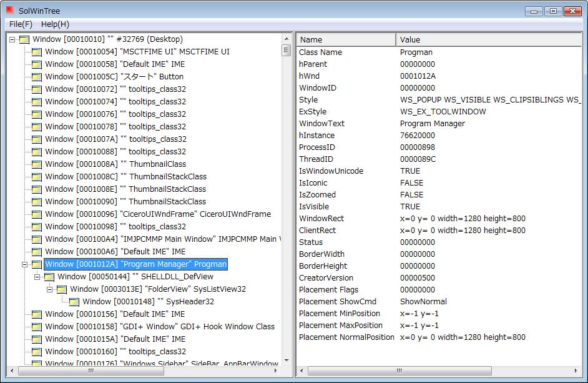The height and width of the screenshot is (383, 588).
Task: Select tree item Window [00010054] MSCTFIME UI
Action: [x=137, y=52]
